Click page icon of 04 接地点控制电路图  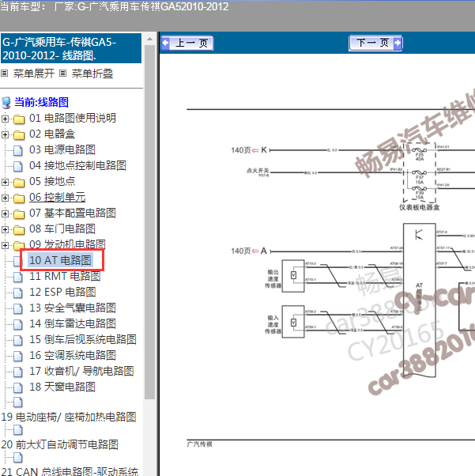[x=18, y=166]
